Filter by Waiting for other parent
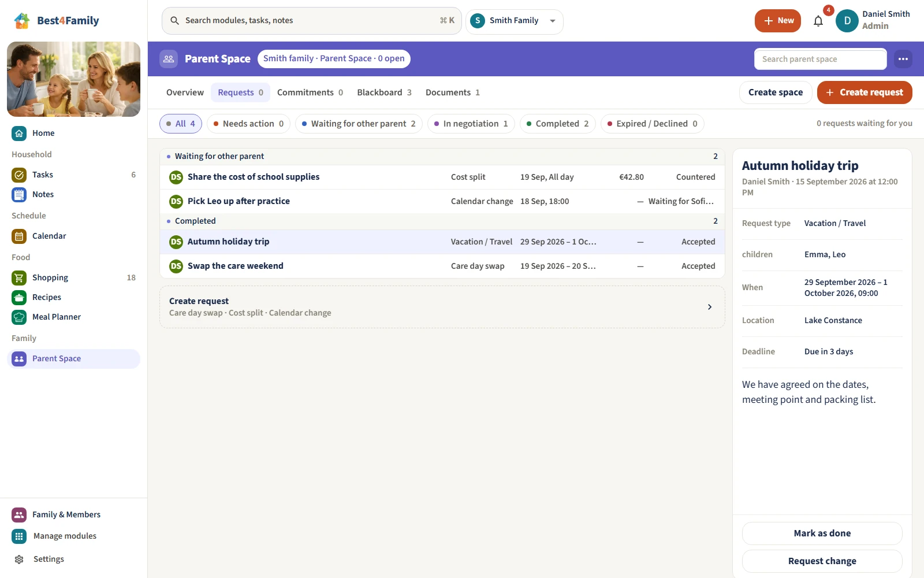Image resolution: width=924 pixels, height=578 pixels. point(359,124)
